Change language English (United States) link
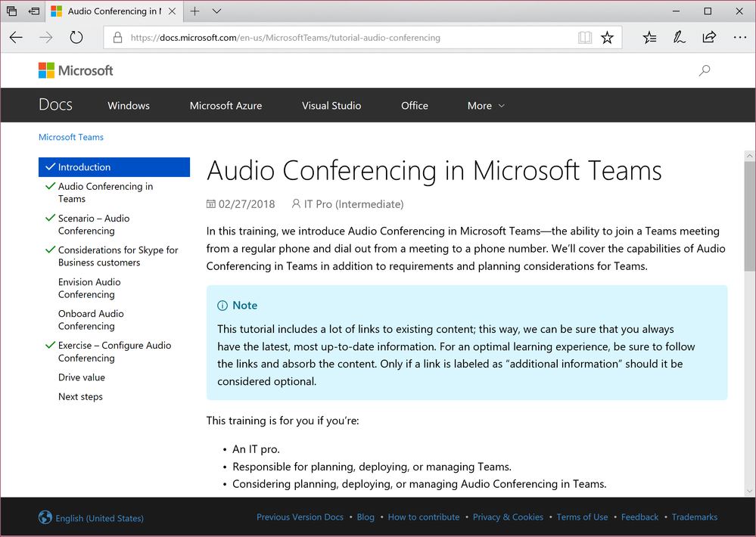Viewport: 756px width, 537px height. click(99, 518)
